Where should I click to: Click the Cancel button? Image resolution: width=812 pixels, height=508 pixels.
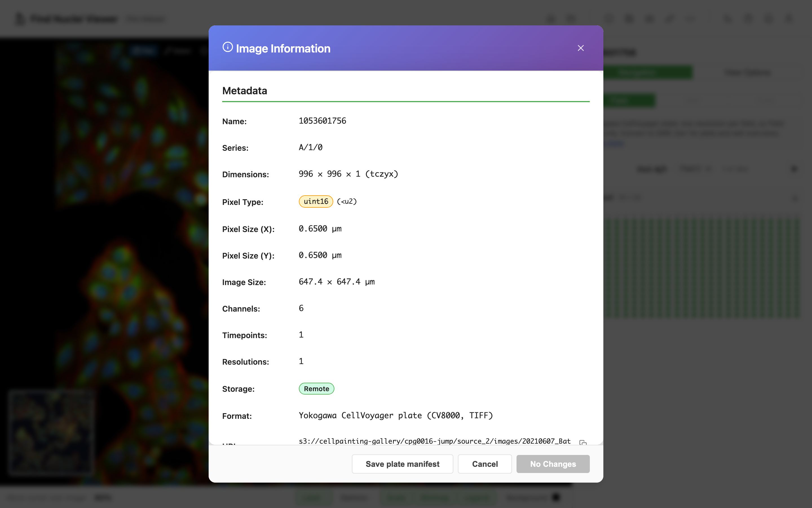coord(484,464)
